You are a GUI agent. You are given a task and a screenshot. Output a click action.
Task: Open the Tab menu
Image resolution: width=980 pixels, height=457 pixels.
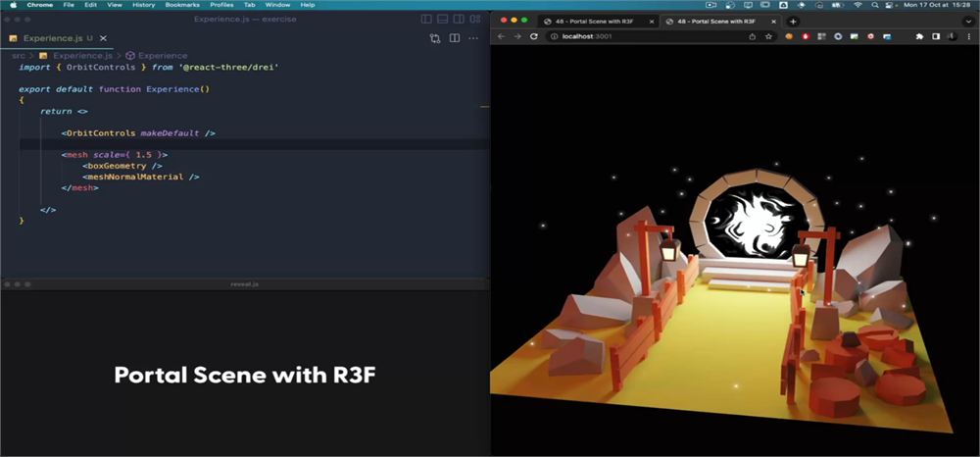(249, 5)
